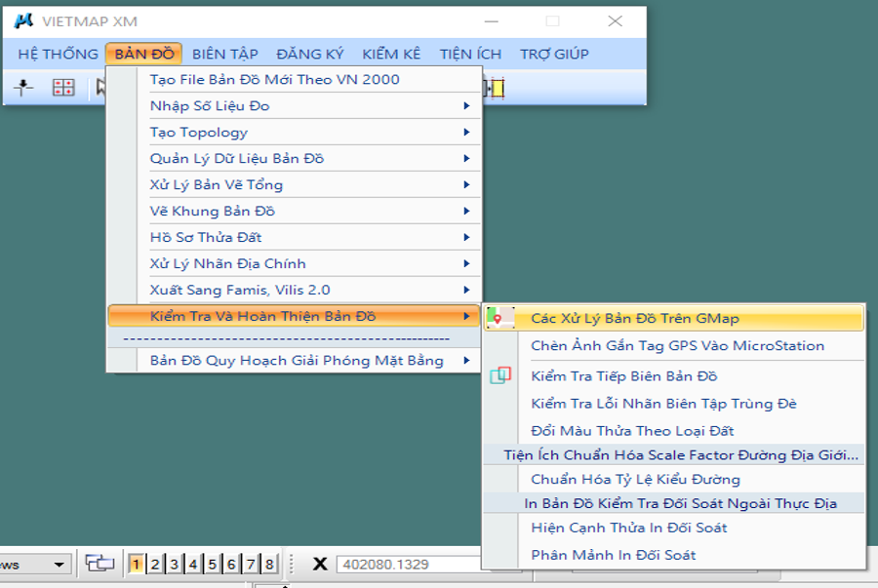The width and height of the screenshot is (878, 588).
Task: Choose Các Xử Lý Bản Đồ Trên GMap
Action: click(674, 318)
